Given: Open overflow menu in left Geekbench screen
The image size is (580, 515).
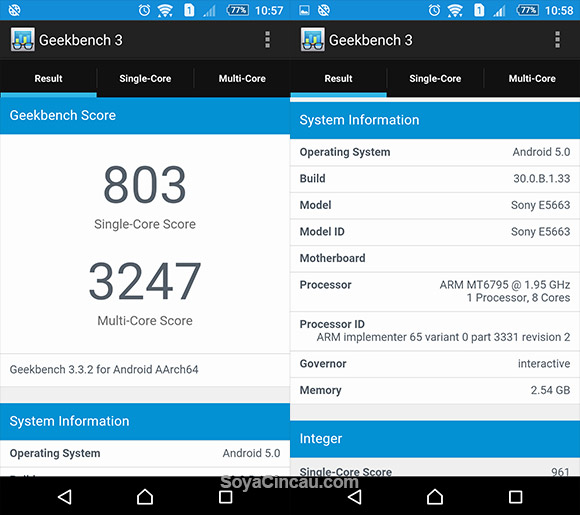Looking at the screenshot, I should [x=267, y=40].
